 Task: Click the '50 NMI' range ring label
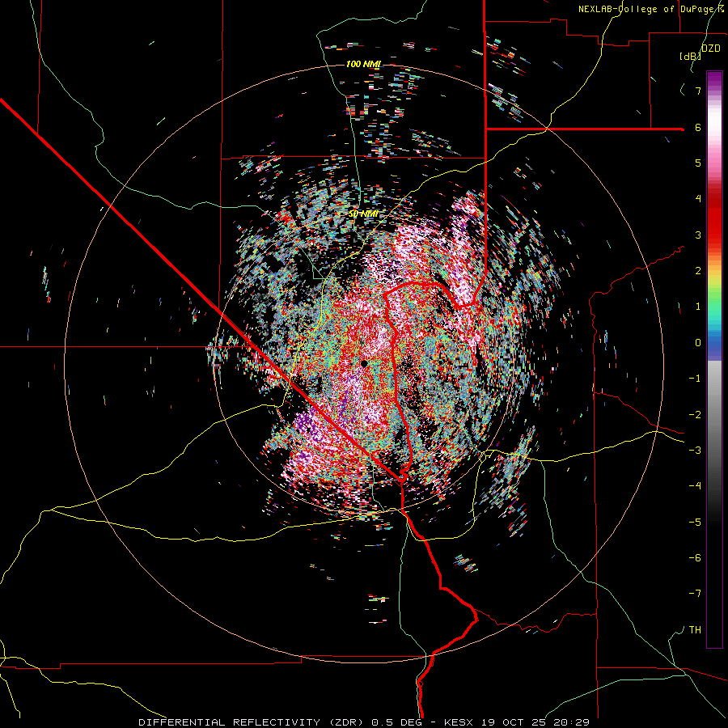click(x=362, y=214)
